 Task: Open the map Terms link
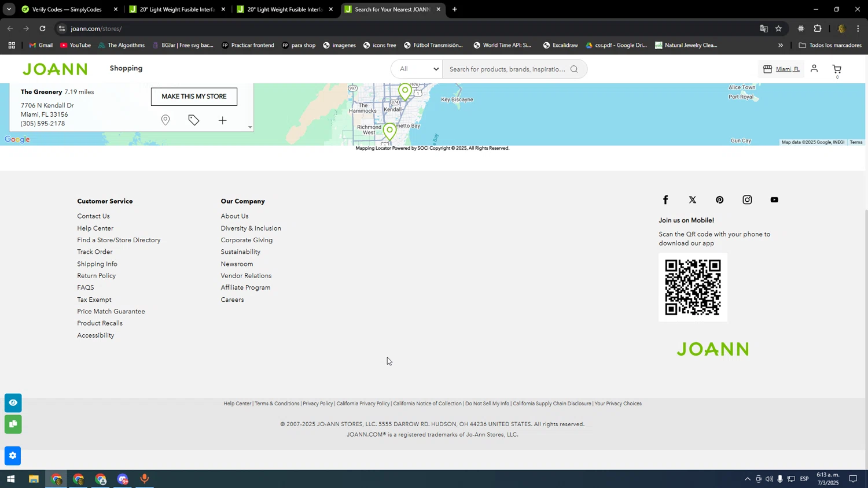(856, 142)
